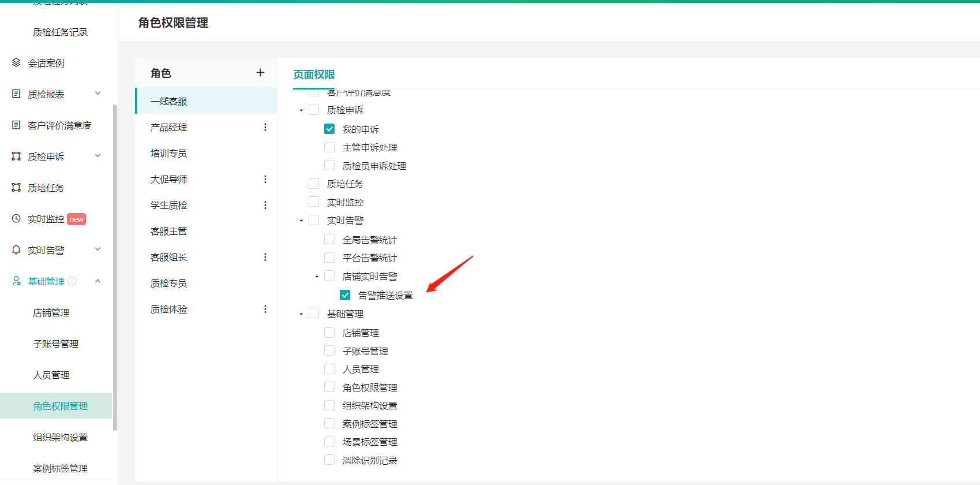The height and width of the screenshot is (485, 980).
Task: Collapse the 实时告警 tree node
Action: pos(301,221)
